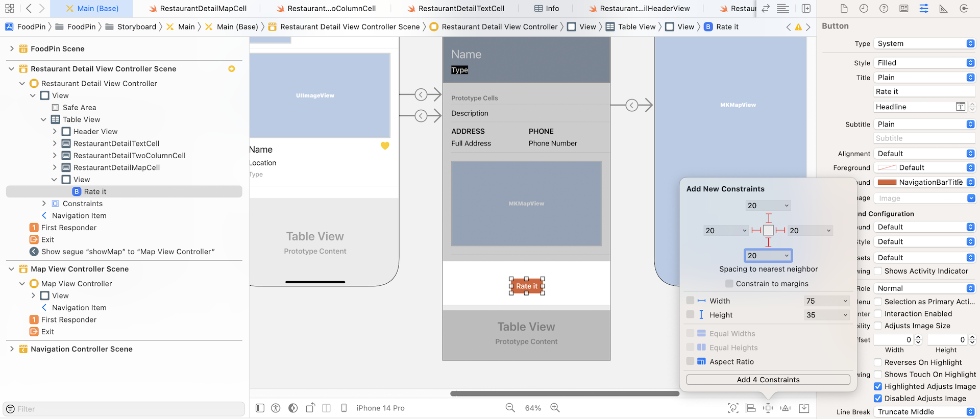Check Reverses On Highlight

878,362
